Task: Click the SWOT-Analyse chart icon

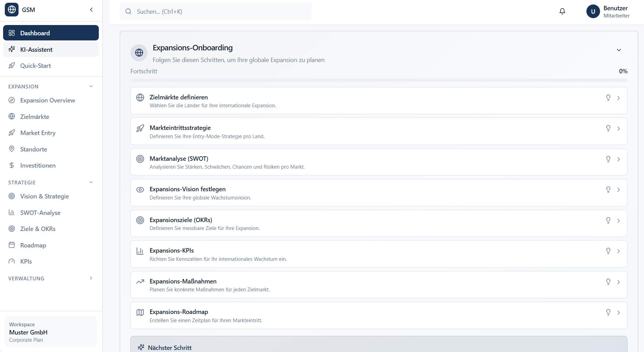Action: [12, 213]
